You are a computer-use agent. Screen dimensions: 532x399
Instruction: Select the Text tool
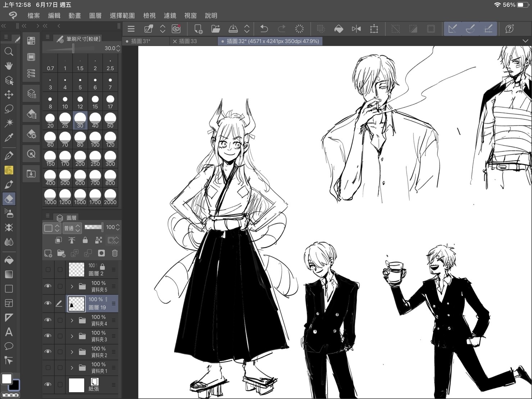pyautogui.click(x=9, y=332)
